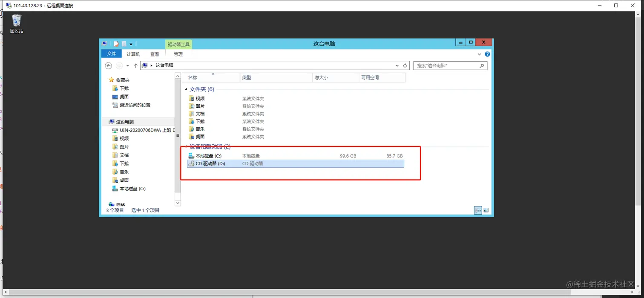Switch to large icons view in status bar

coord(486,210)
